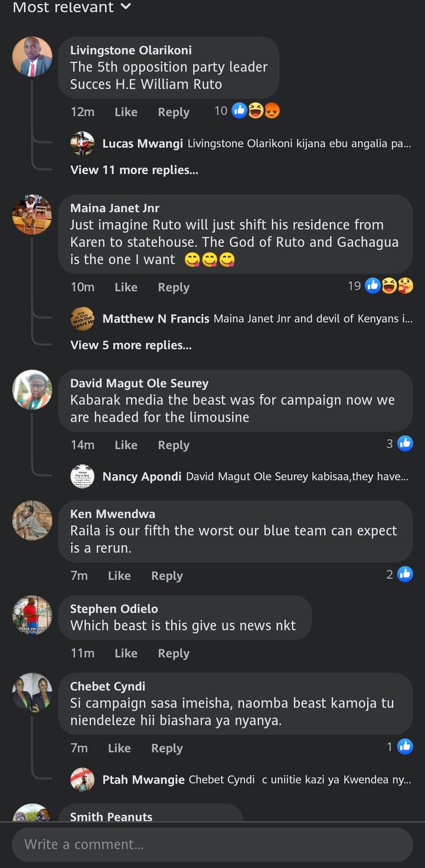Open the Most relevant sorting dropdown
This screenshot has width=425, height=868.
pos(72,7)
